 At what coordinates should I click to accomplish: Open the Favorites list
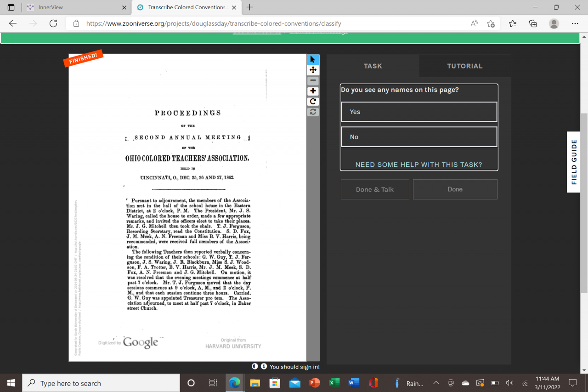click(x=513, y=23)
